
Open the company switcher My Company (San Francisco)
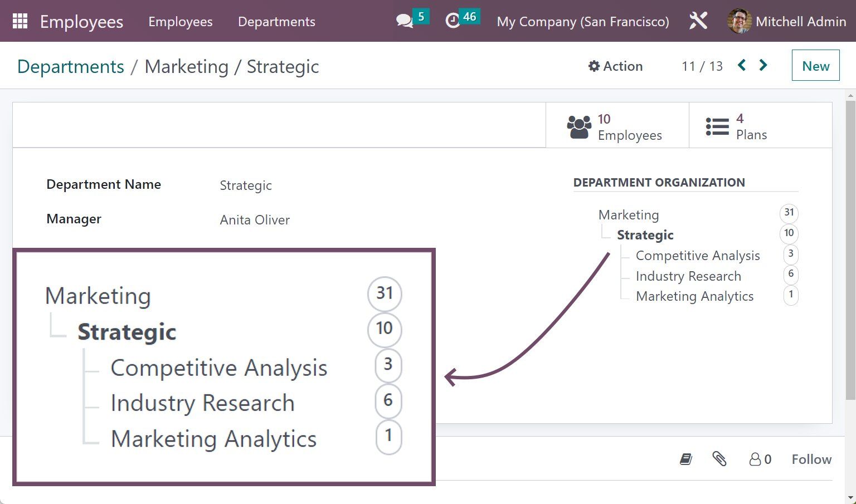pos(583,22)
